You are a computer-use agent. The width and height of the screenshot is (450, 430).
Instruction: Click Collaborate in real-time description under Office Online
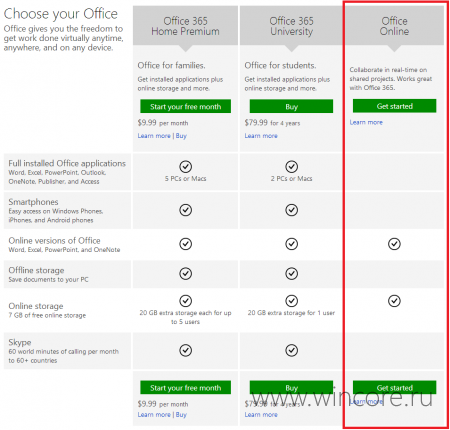pos(391,79)
